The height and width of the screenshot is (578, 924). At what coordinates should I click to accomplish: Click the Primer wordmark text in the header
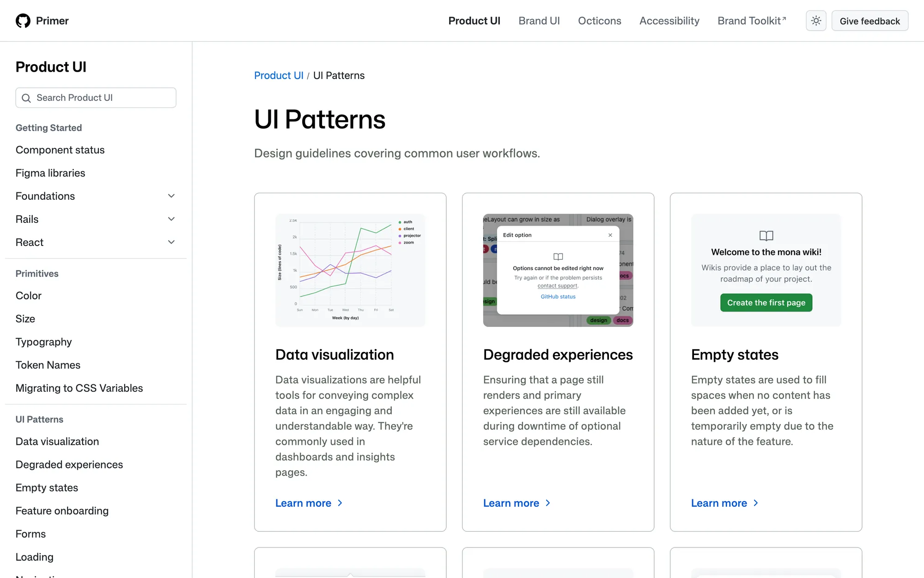pyautogui.click(x=52, y=21)
